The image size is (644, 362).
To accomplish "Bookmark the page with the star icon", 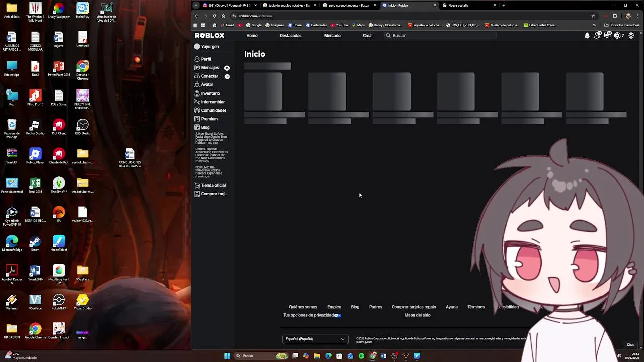I will [593, 16].
